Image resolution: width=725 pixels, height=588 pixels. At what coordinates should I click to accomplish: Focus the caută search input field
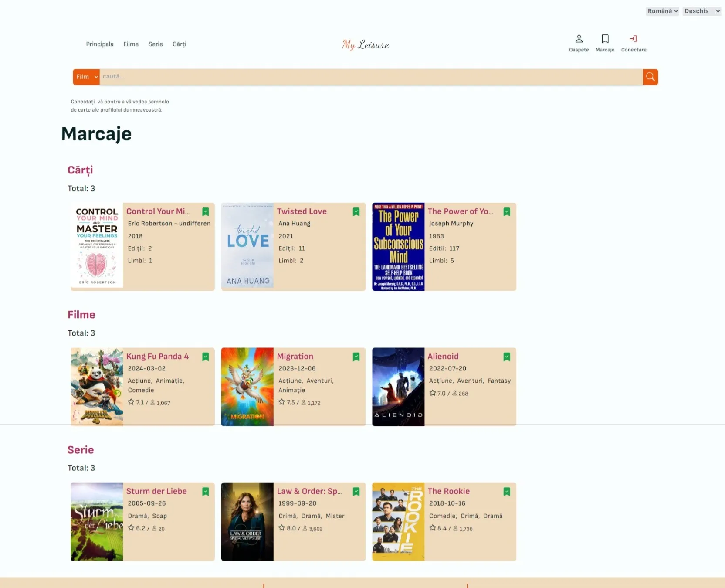pos(371,77)
